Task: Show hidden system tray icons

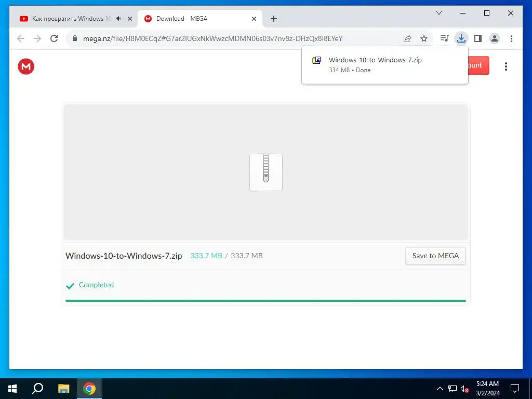Action: [440, 389]
